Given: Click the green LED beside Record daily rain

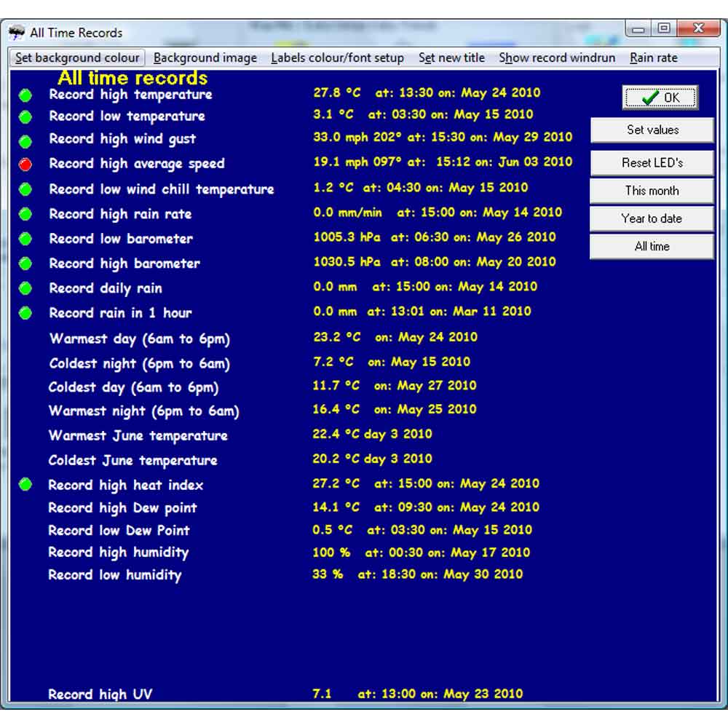Looking at the screenshot, I should (x=25, y=288).
